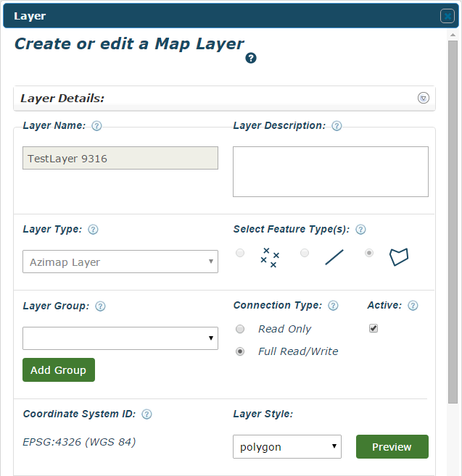
Task: Click the Layer Group help icon
Action: pyautogui.click(x=100, y=306)
